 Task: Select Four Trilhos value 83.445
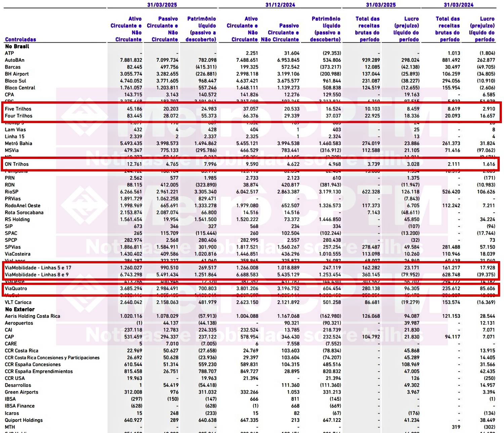tap(134, 116)
